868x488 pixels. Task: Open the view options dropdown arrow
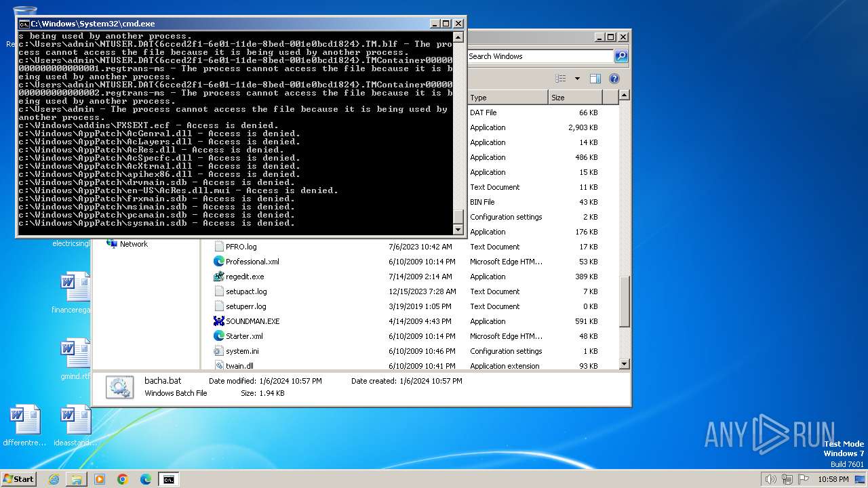[x=577, y=79]
